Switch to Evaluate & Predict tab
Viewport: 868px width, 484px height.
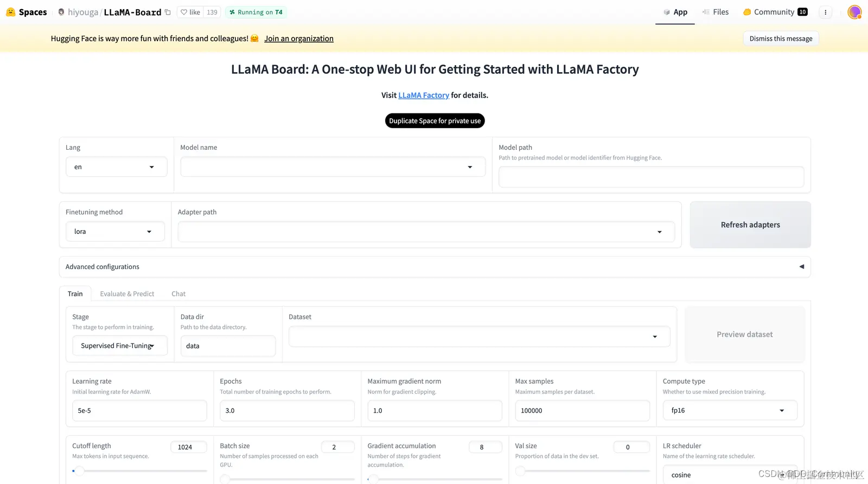click(x=127, y=294)
